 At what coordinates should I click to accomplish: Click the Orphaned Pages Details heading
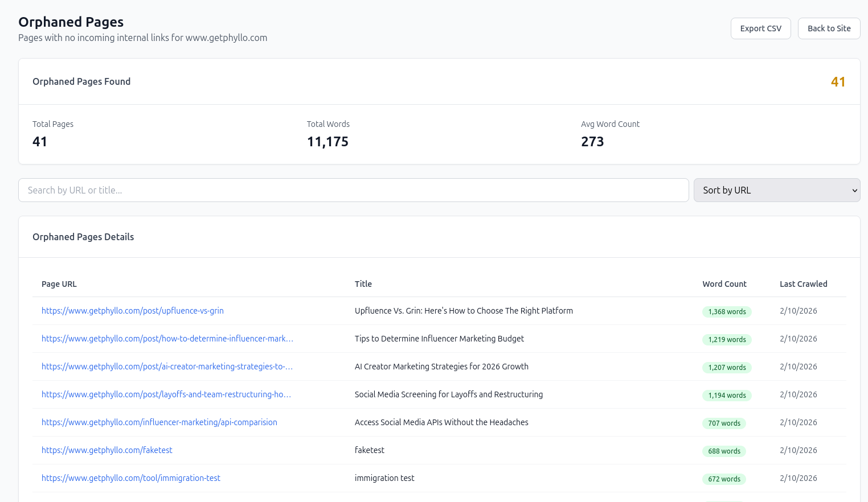pos(83,237)
